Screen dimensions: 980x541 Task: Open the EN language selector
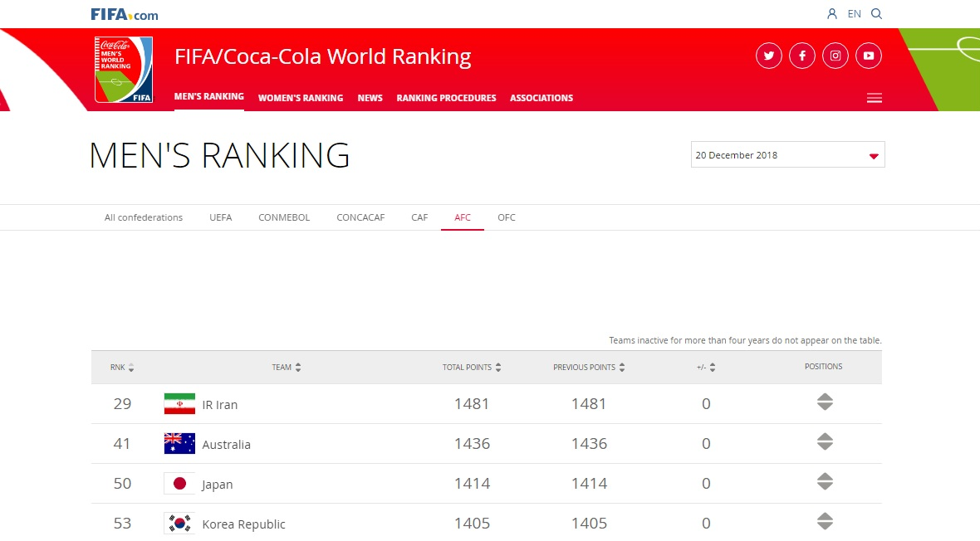click(854, 14)
